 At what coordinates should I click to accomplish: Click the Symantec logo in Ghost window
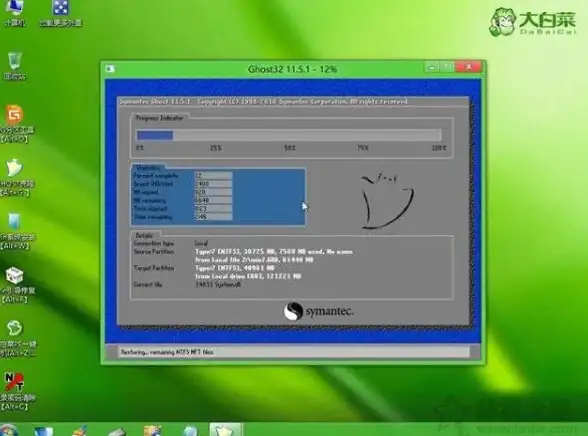click(318, 311)
